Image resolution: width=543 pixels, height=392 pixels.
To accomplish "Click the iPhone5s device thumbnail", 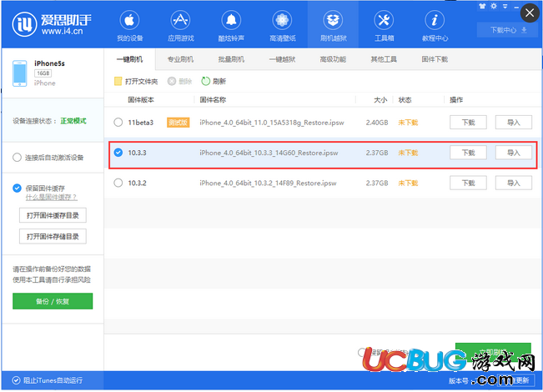I will pos(20,73).
